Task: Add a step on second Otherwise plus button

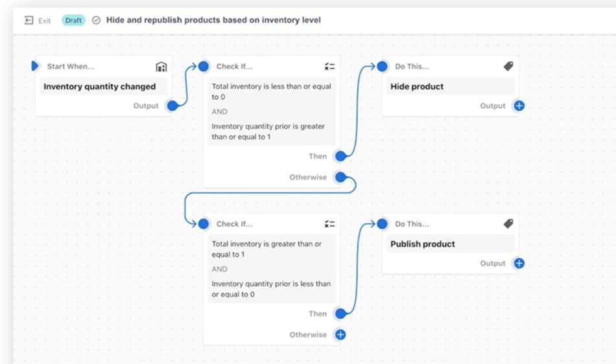Action: pos(340,335)
